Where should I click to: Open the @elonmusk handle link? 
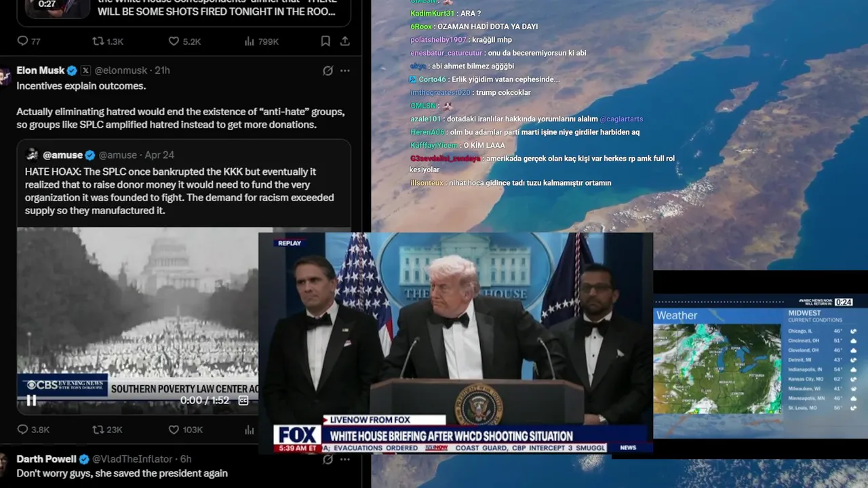tap(121, 70)
